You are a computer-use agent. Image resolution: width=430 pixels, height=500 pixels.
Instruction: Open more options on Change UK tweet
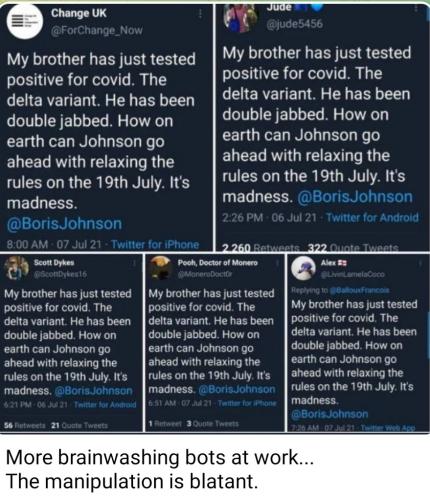(x=200, y=13)
